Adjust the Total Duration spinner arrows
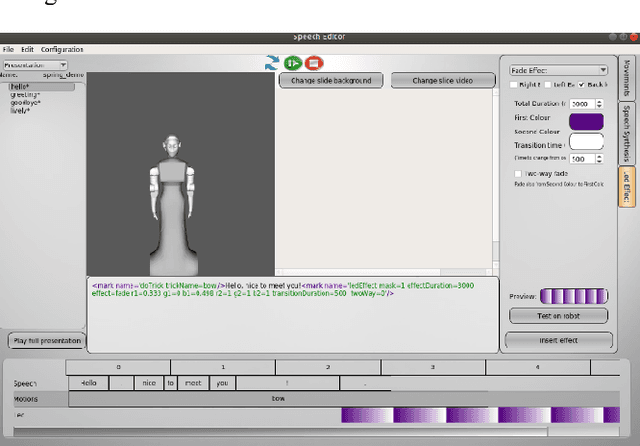The height and width of the screenshot is (446, 640). point(600,103)
